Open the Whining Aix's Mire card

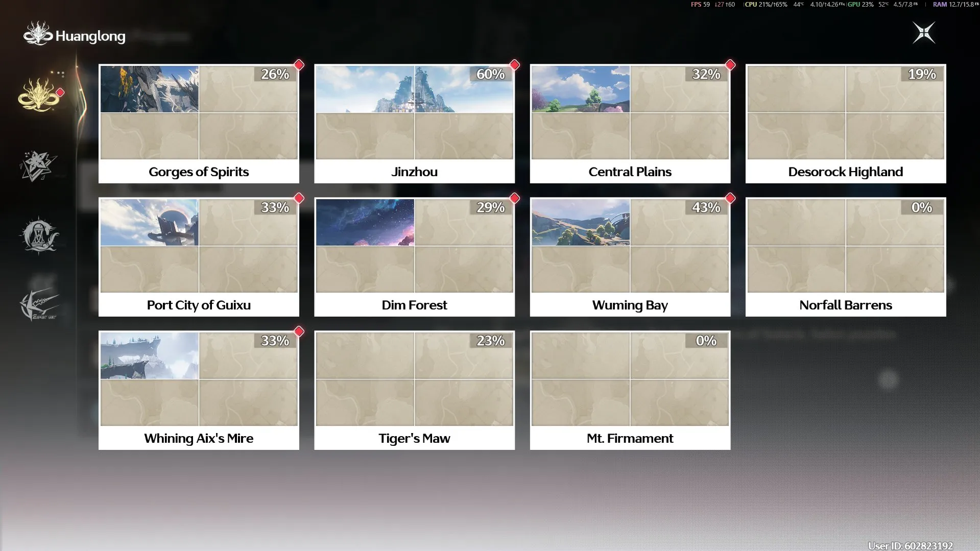199,390
